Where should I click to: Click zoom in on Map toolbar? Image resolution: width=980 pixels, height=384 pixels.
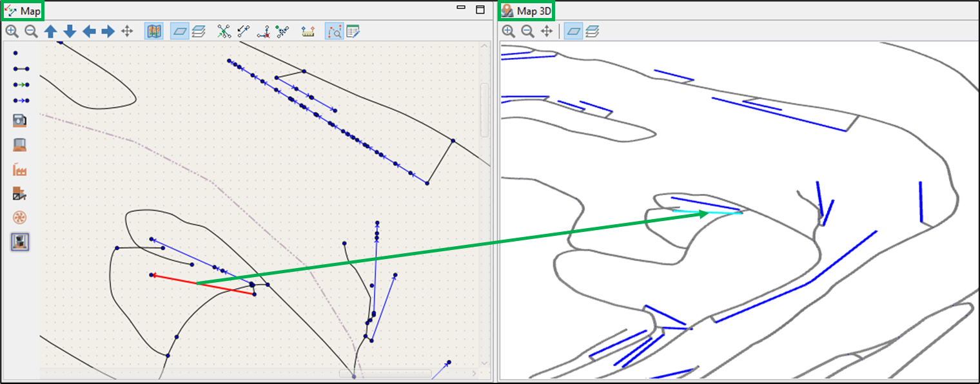point(12,31)
